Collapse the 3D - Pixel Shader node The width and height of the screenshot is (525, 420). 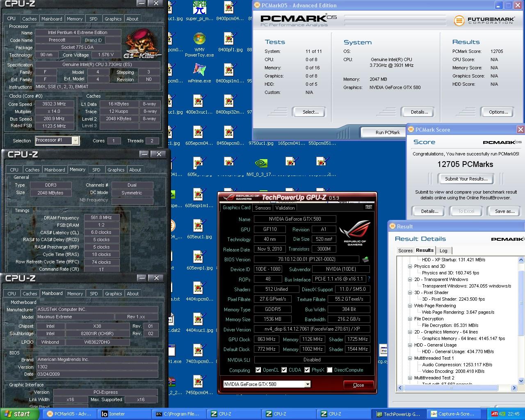410,292
